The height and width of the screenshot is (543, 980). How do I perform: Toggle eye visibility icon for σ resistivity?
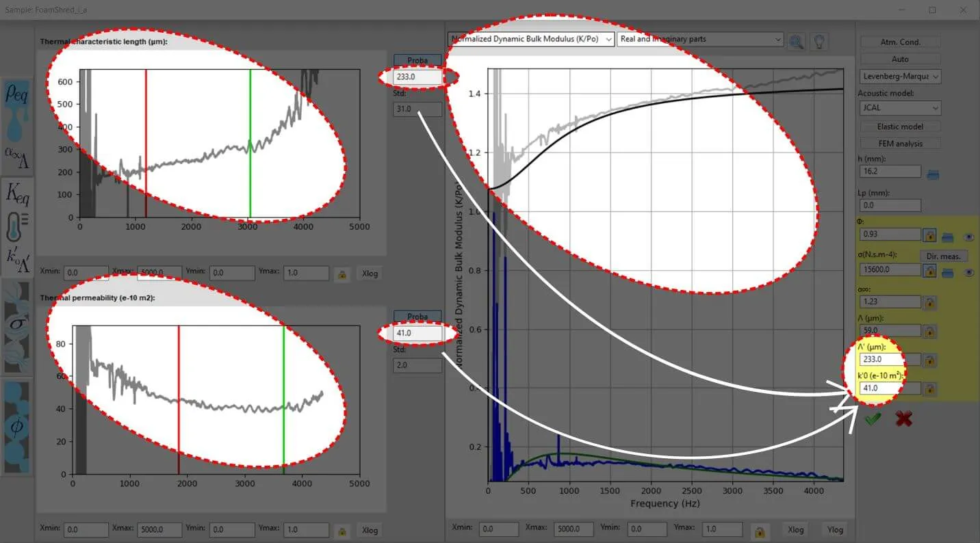(969, 272)
